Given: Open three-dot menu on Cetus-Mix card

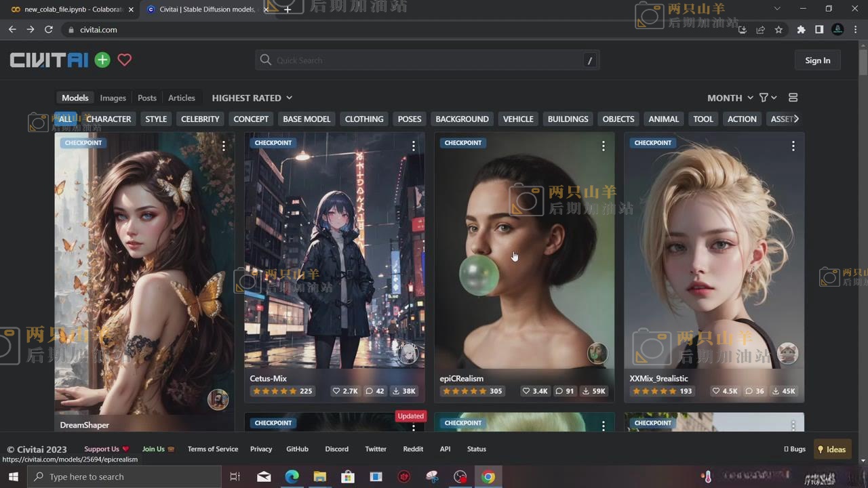Looking at the screenshot, I should [x=413, y=146].
